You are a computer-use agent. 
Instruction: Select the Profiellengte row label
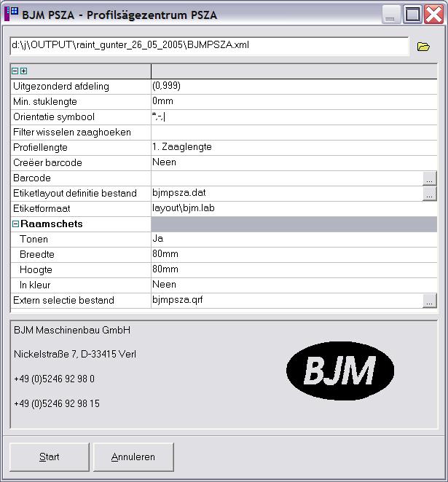click(40, 148)
